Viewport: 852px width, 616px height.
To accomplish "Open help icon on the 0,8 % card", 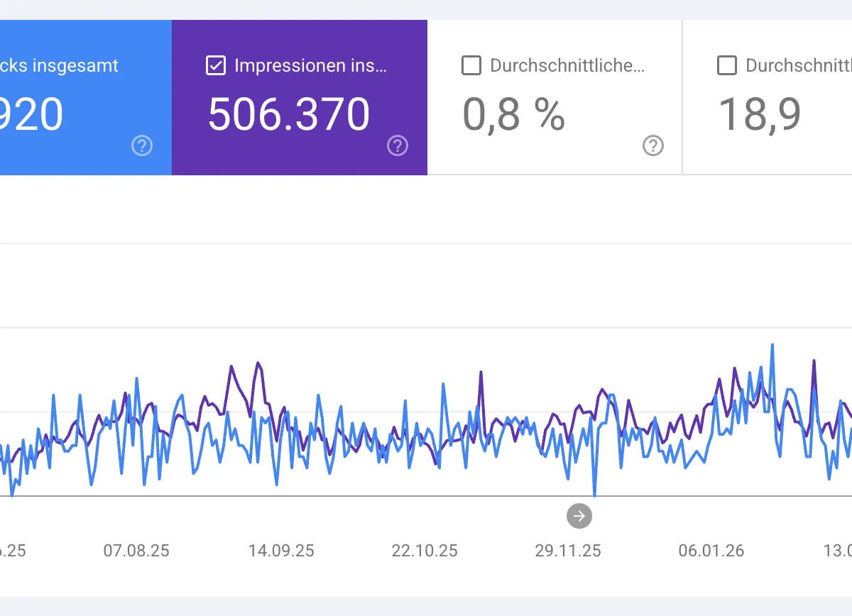I will pyautogui.click(x=653, y=146).
